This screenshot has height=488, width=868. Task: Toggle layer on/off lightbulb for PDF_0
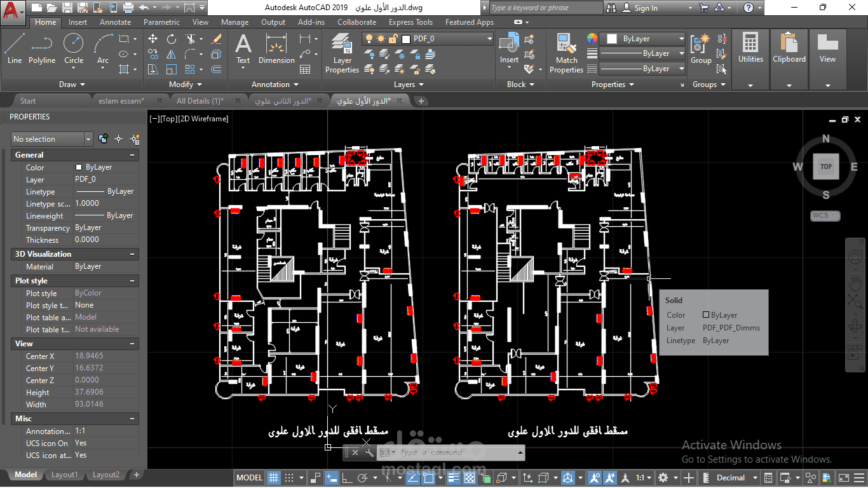click(x=370, y=39)
